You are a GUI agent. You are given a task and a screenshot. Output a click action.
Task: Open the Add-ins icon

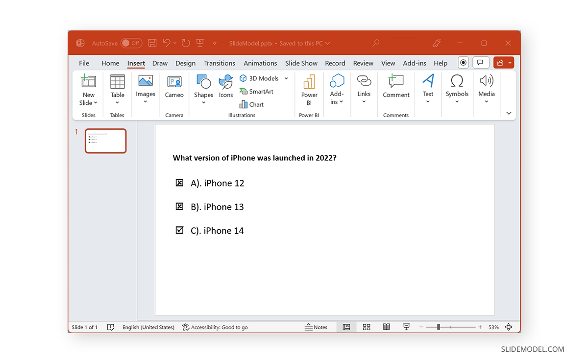tap(337, 81)
